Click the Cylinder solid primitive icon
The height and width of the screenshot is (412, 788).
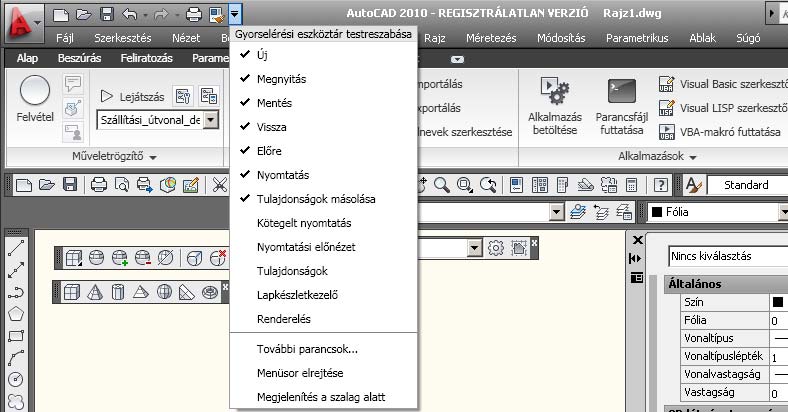118,292
